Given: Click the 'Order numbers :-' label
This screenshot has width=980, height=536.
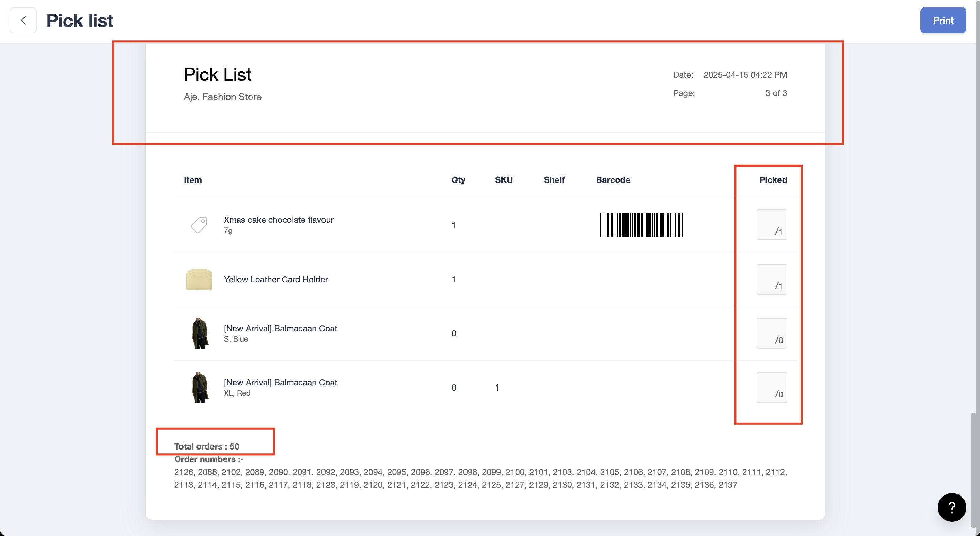Looking at the screenshot, I should pyautogui.click(x=208, y=459).
